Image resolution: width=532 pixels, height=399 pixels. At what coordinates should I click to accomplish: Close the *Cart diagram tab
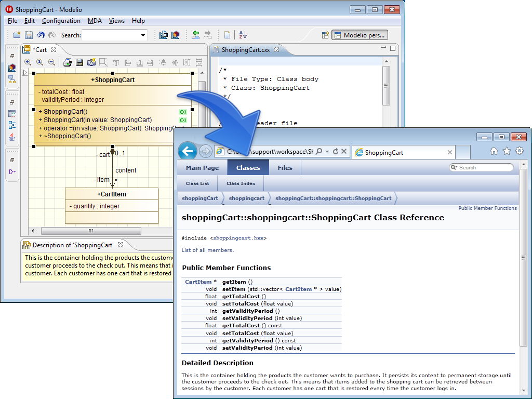pos(54,49)
